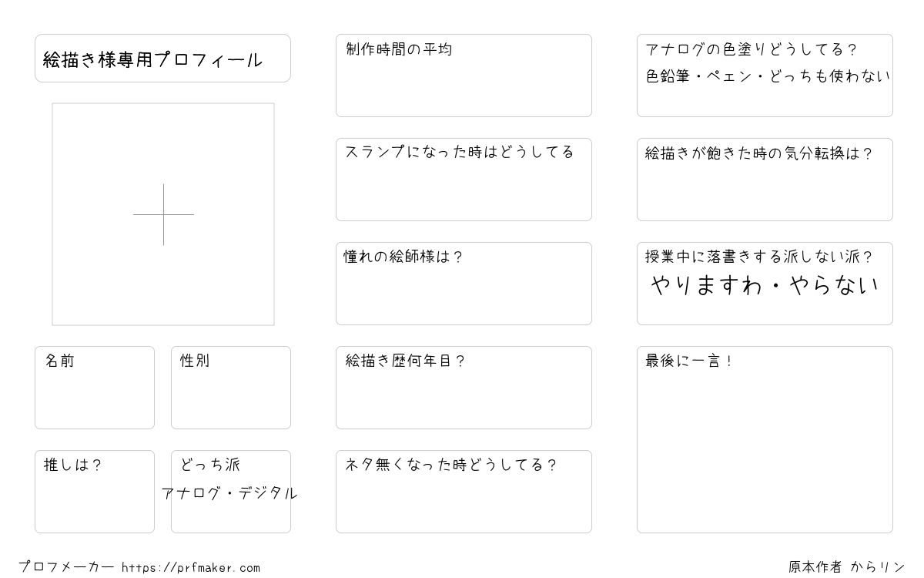The image size is (924, 578).
Task: Choose アナログ・デジタル in the どっち派 box
Action: [x=229, y=493]
